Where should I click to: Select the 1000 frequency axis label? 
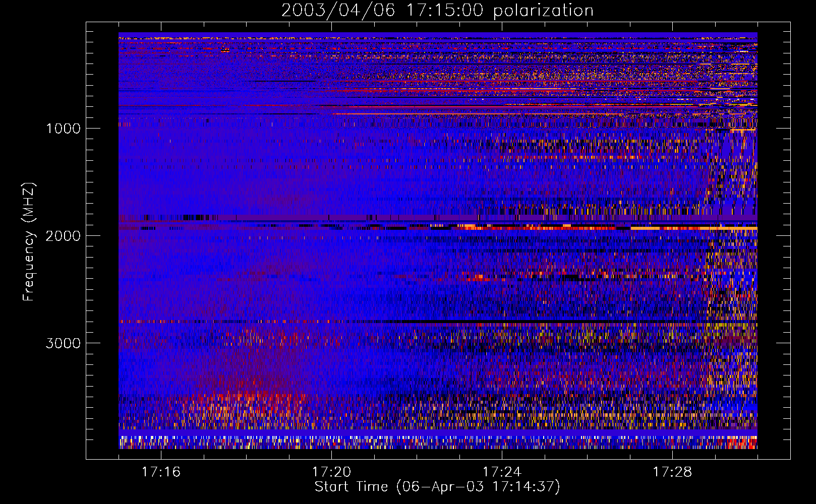tap(63, 129)
